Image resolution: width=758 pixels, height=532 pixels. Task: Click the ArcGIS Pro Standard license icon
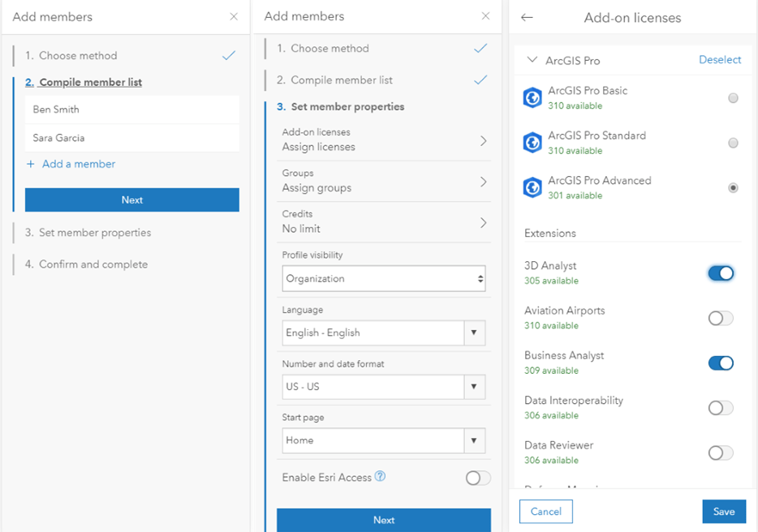pyautogui.click(x=534, y=142)
